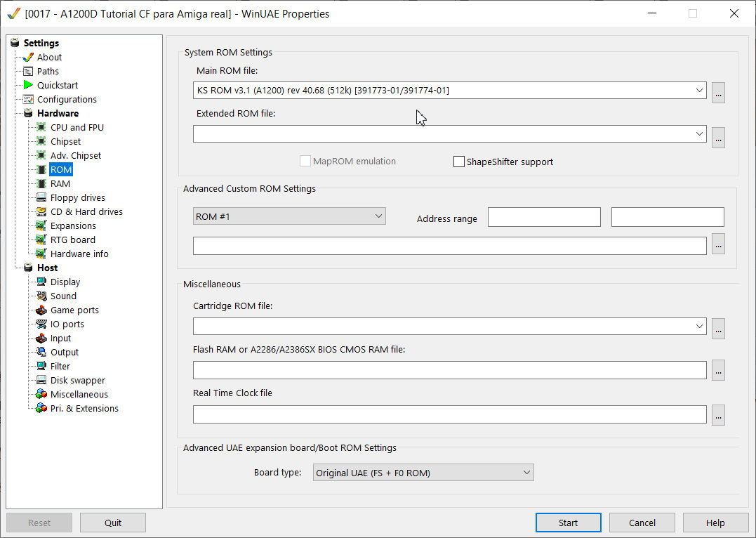The height and width of the screenshot is (538, 756).
Task: Open the Game ports page
Action: [x=74, y=310]
